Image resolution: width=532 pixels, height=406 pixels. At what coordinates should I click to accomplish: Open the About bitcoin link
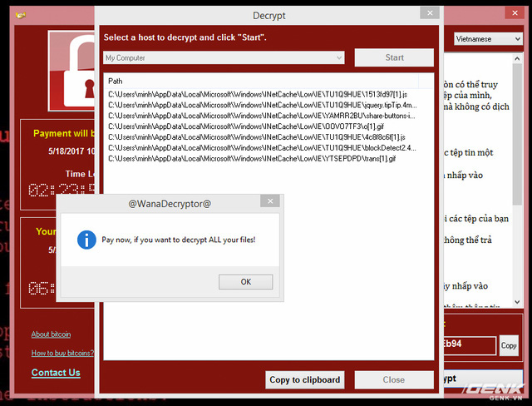pyautogui.click(x=52, y=334)
